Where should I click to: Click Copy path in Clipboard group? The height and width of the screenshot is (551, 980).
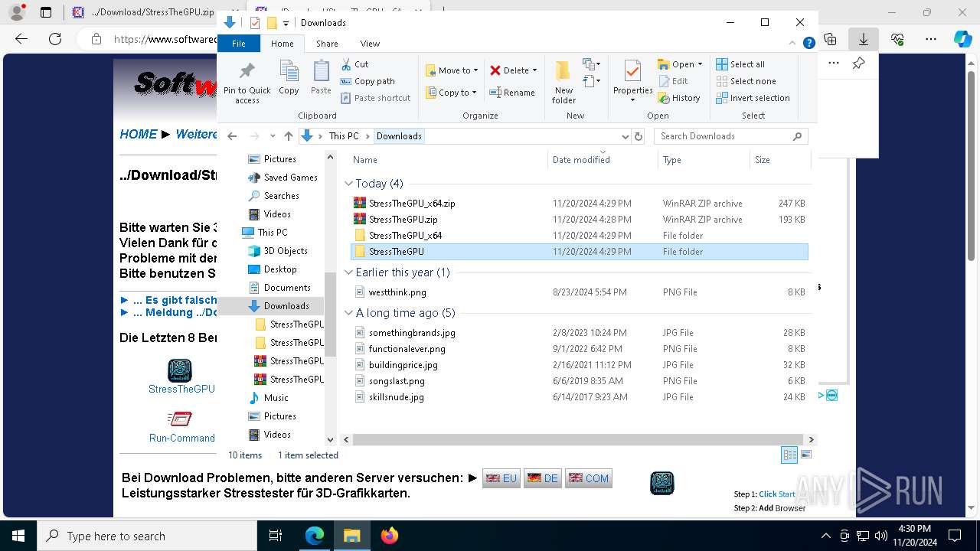click(x=367, y=81)
